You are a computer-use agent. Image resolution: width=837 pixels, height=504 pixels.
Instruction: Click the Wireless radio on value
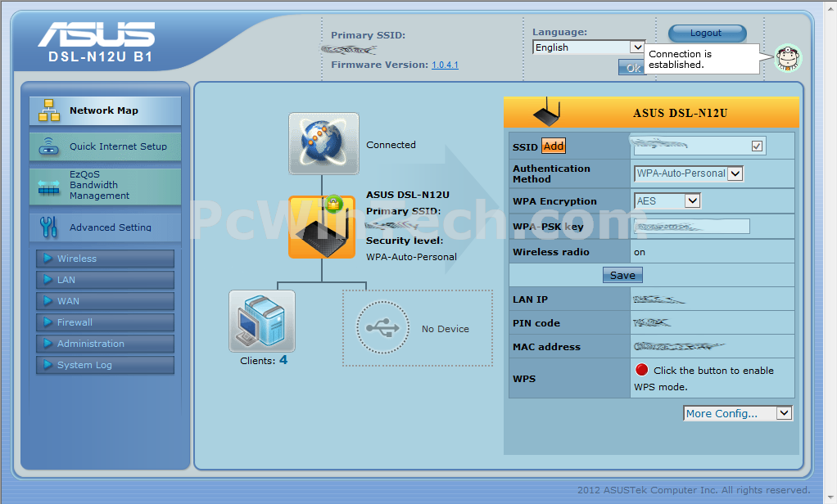(x=640, y=252)
